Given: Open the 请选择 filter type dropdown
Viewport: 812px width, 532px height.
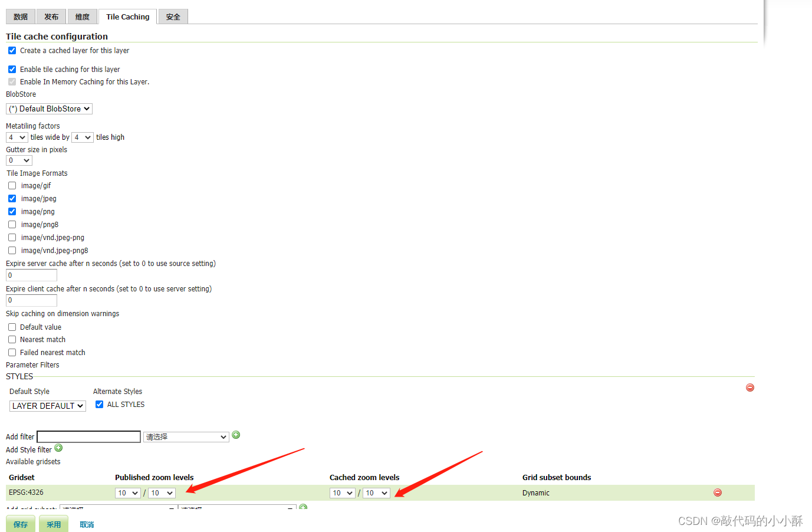Looking at the screenshot, I should (x=186, y=437).
